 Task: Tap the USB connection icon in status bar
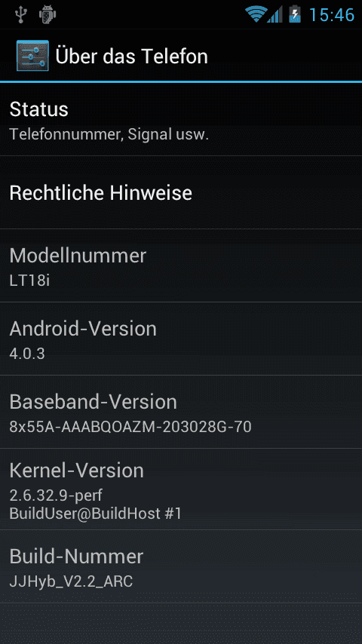pos(20,14)
